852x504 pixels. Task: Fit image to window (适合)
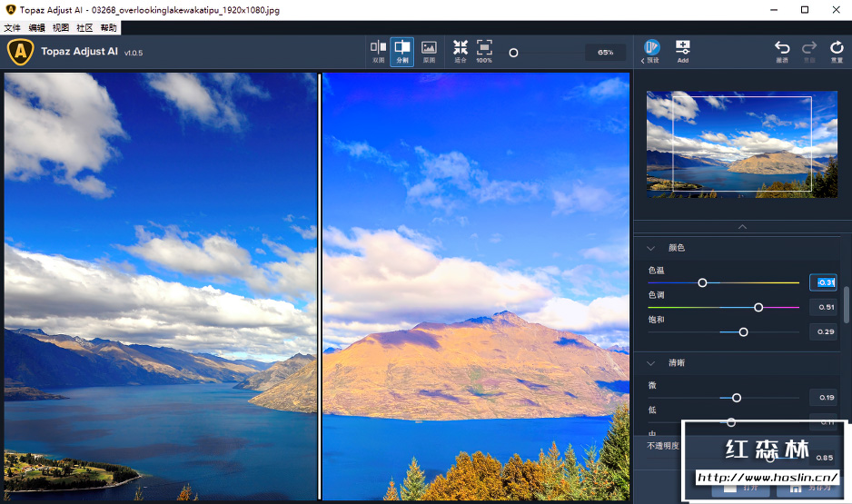click(x=461, y=52)
